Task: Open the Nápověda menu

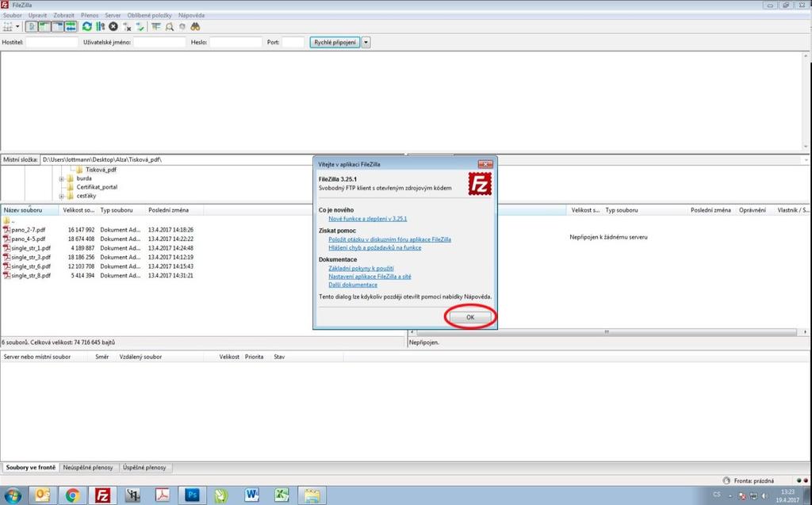Action: pyautogui.click(x=192, y=15)
